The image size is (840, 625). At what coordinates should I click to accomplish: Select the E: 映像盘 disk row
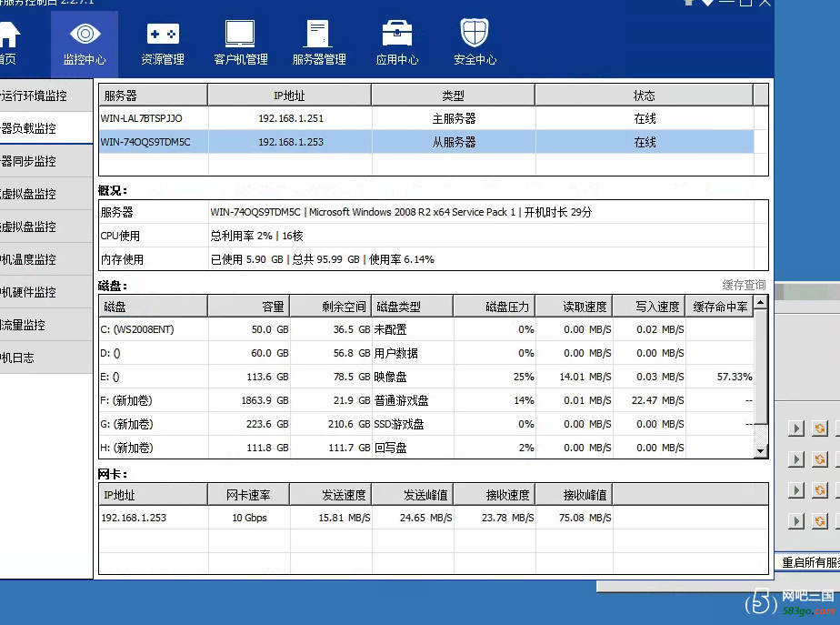click(427, 377)
